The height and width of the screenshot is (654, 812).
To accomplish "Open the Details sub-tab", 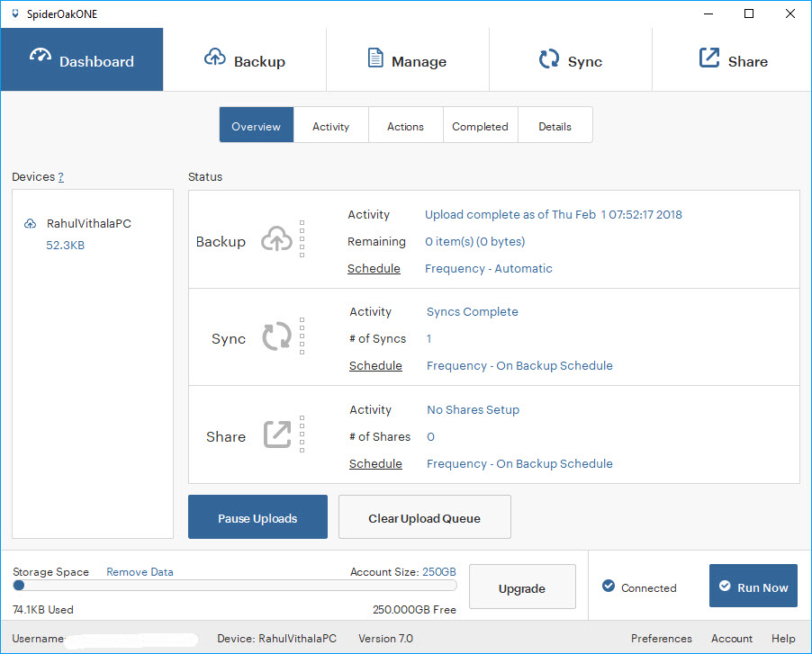I will [555, 125].
